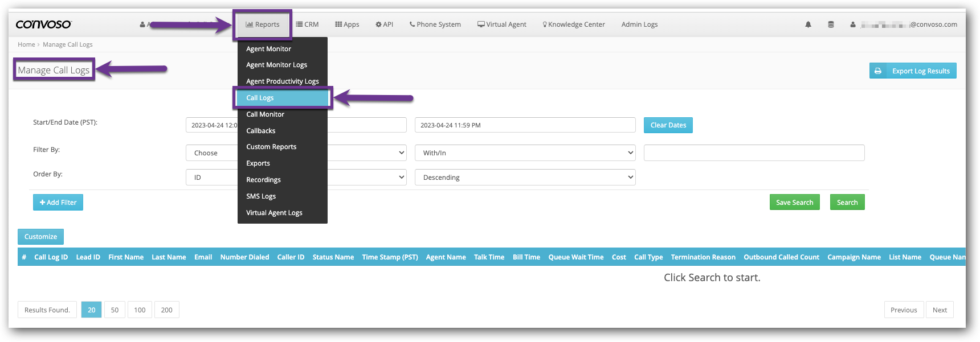
Task: Open Custom Reports menu entry
Action: (x=283, y=147)
